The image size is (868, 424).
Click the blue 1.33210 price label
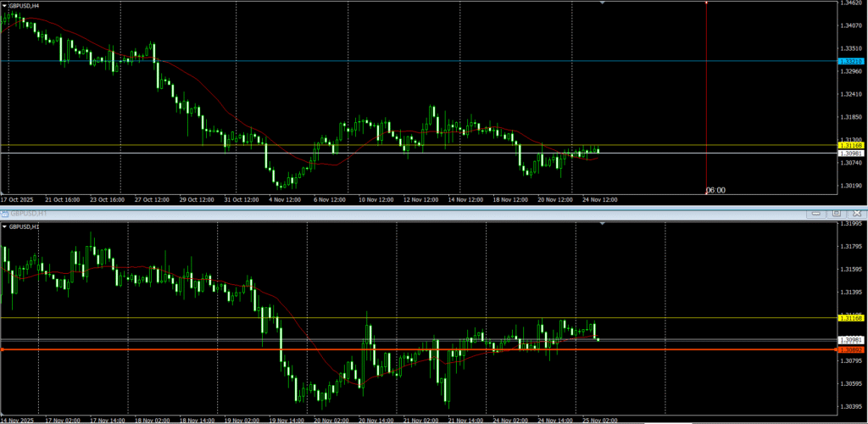(851, 61)
